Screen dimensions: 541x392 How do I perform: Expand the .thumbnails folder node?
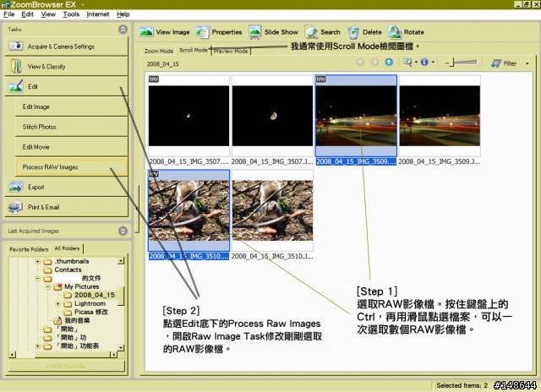point(38,261)
